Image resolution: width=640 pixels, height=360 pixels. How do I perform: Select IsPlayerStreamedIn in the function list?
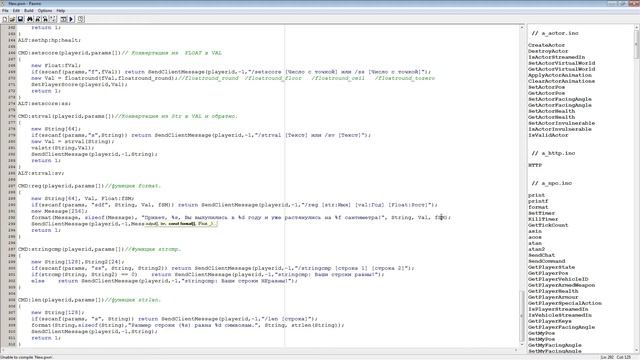(558, 309)
